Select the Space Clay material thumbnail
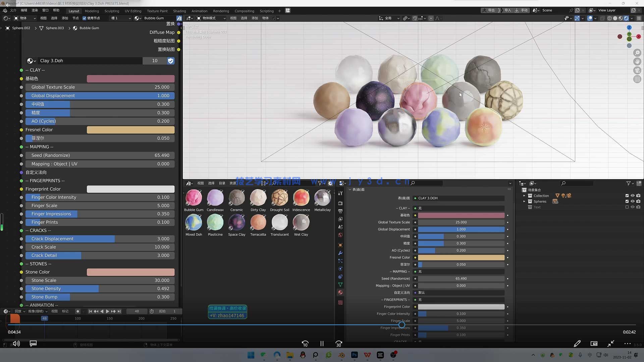Screen dimensions: 644x362 click(236, 223)
